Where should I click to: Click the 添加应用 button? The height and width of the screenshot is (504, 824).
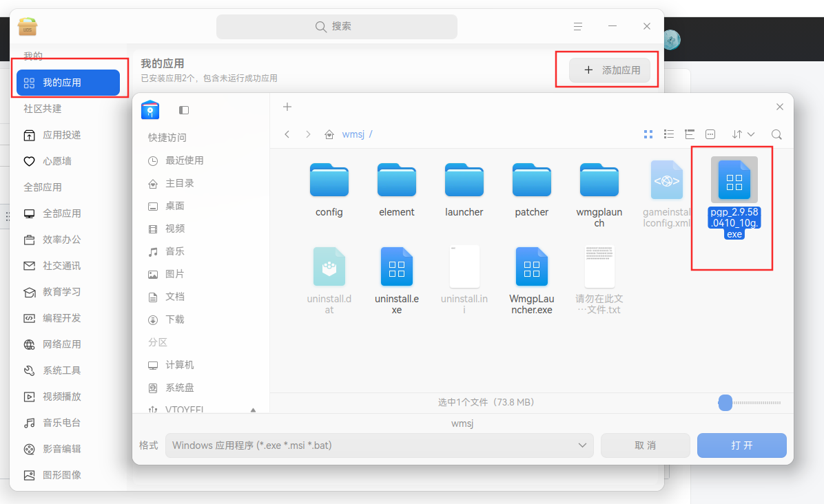[x=610, y=70]
